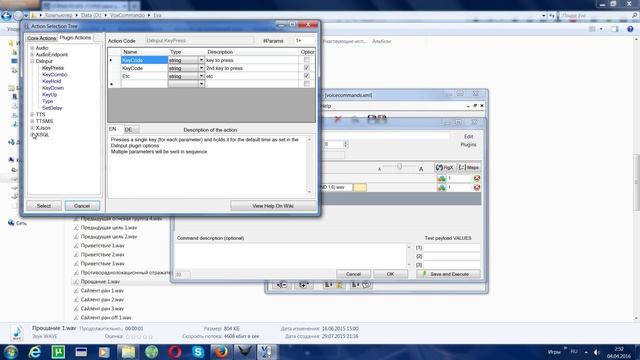This screenshot has width=640, height=360.
Task: Click test payload value field [2]
Action: tap(451, 256)
